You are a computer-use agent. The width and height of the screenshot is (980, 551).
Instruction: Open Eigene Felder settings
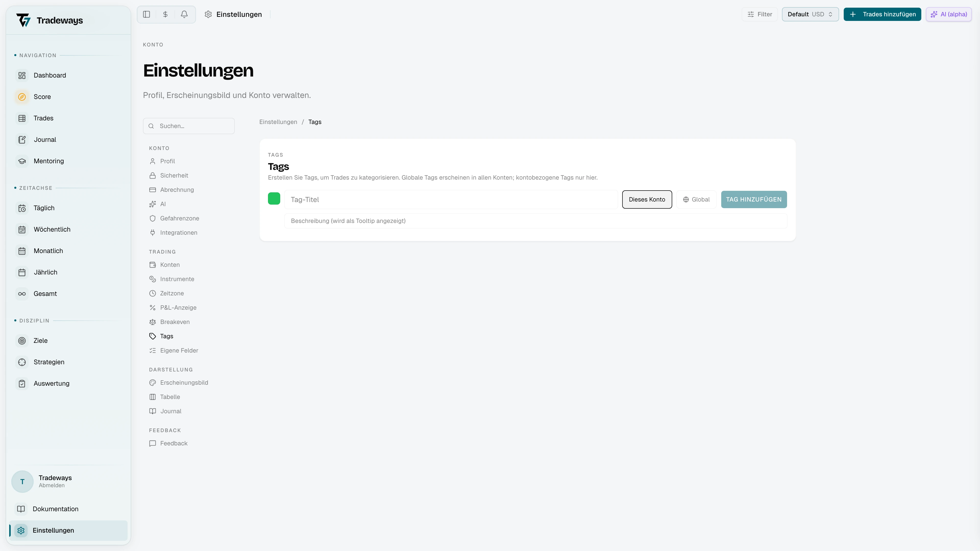tap(189, 350)
